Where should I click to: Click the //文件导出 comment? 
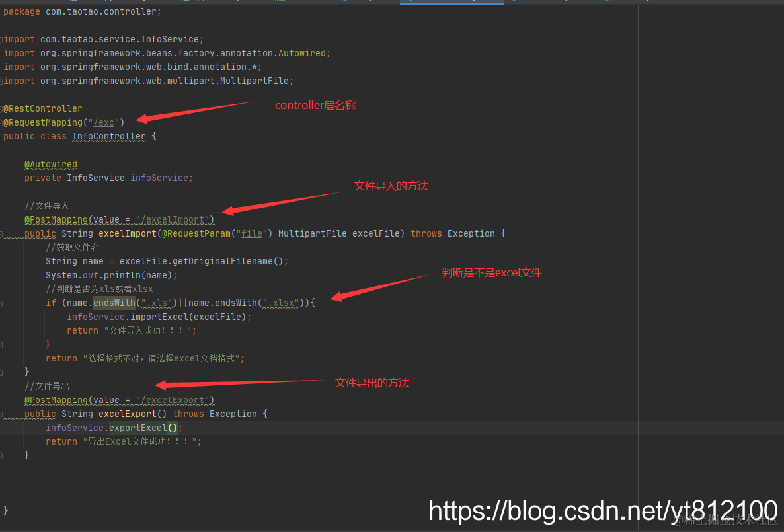pos(47,386)
